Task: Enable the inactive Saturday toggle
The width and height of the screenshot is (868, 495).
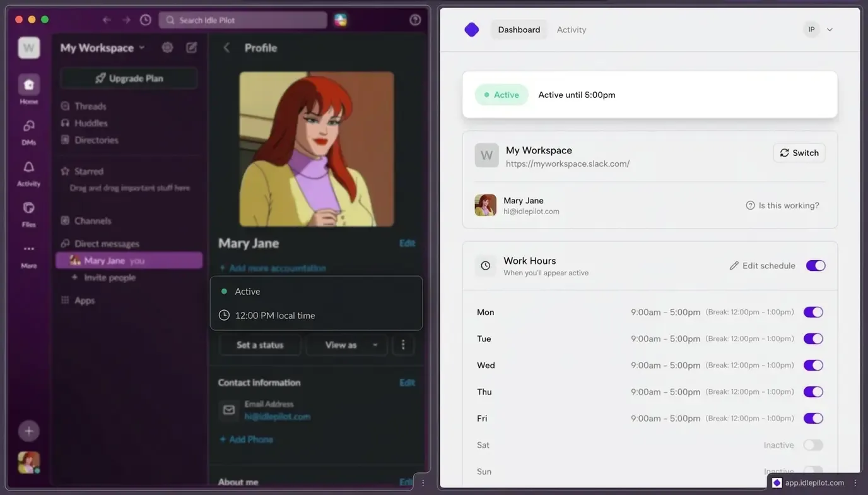Action: tap(813, 444)
